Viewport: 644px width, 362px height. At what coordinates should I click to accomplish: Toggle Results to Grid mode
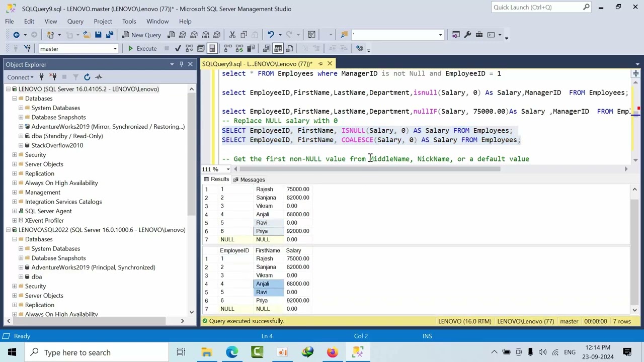coord(278,48)
